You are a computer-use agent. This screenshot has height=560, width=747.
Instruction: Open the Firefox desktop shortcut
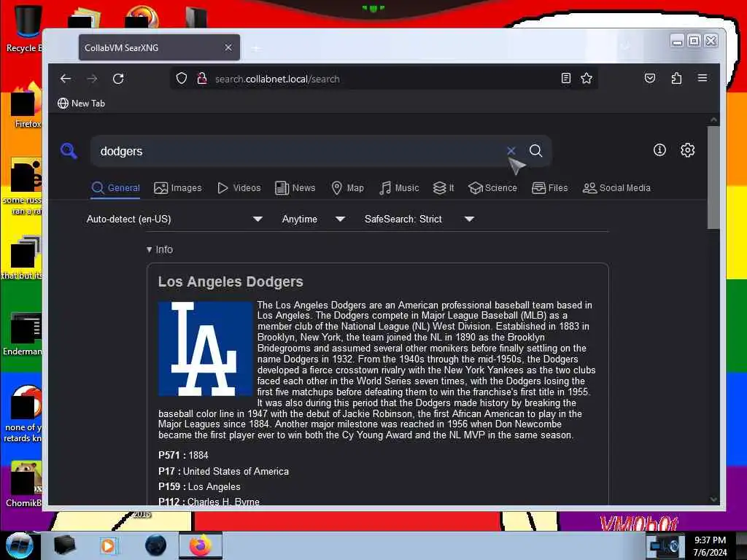(x=27, y=106)
